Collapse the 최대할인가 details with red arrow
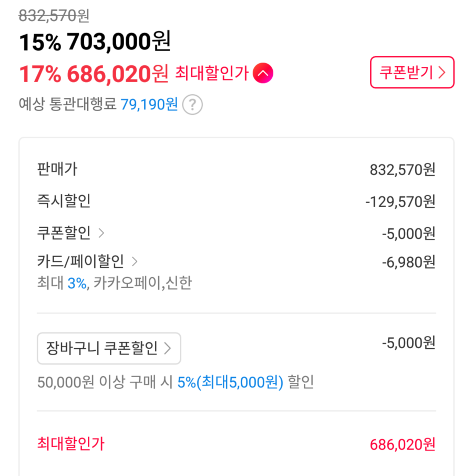The image size is (473, 476). point(263,74)
